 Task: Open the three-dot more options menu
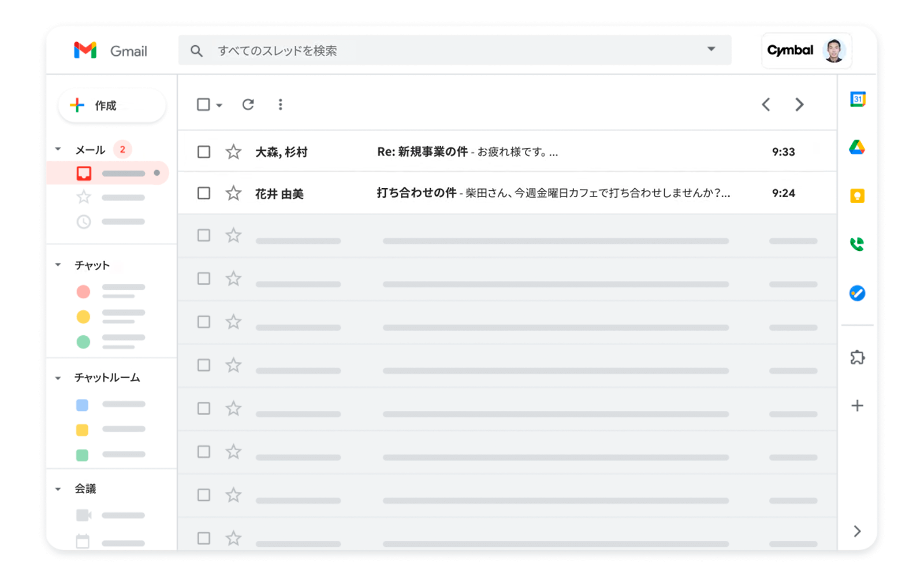280,105
